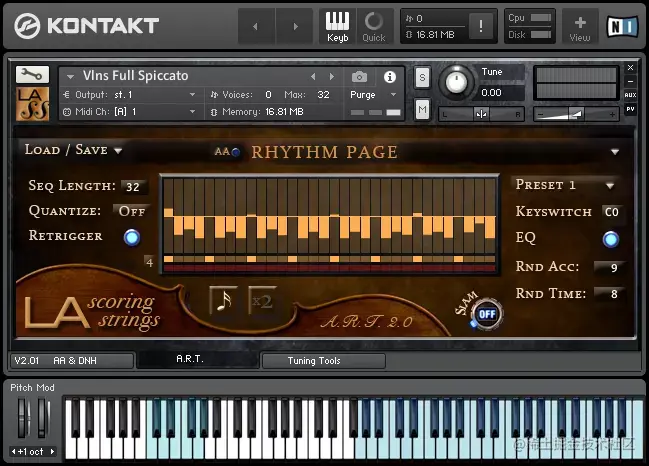649x466 pixels.
Task: Select the A.R.T. tab
Action: coord(198,359)
